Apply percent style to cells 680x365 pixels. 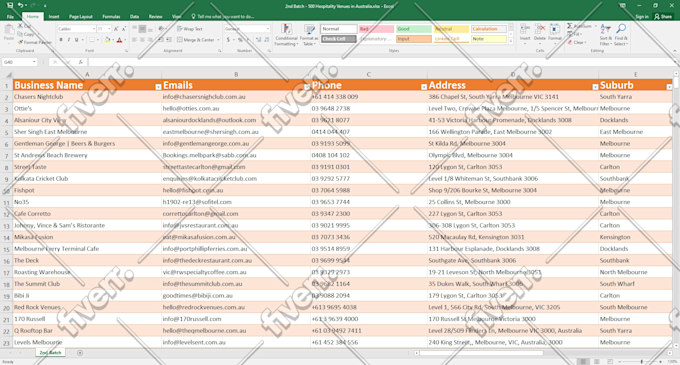click(x=240, y=40)
